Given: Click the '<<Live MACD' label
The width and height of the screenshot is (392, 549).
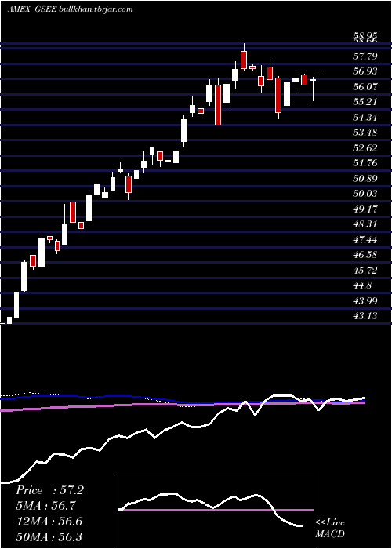Looking at the screenshot, I should point(330,529).
